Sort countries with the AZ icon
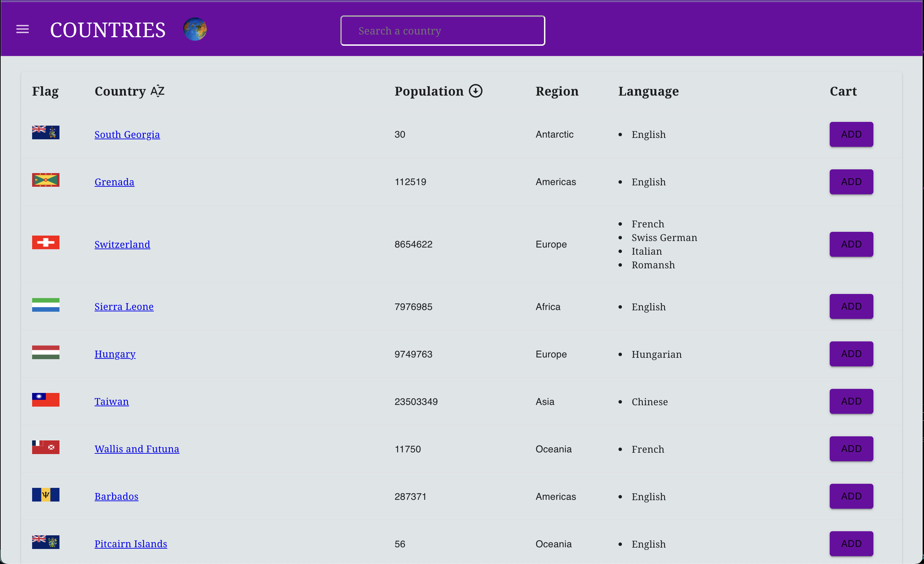The height and width of the screenshot is (564, 924). (x=158, y=91)
